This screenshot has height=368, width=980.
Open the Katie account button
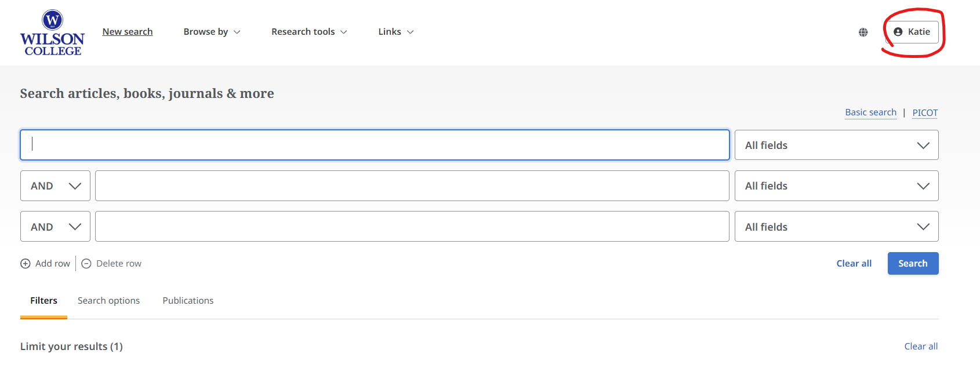pos(912,32)
